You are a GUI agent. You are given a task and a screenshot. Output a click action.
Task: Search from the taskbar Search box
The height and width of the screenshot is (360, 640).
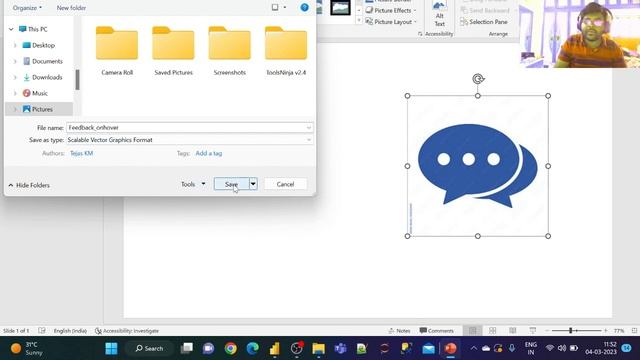coord(149,348)
